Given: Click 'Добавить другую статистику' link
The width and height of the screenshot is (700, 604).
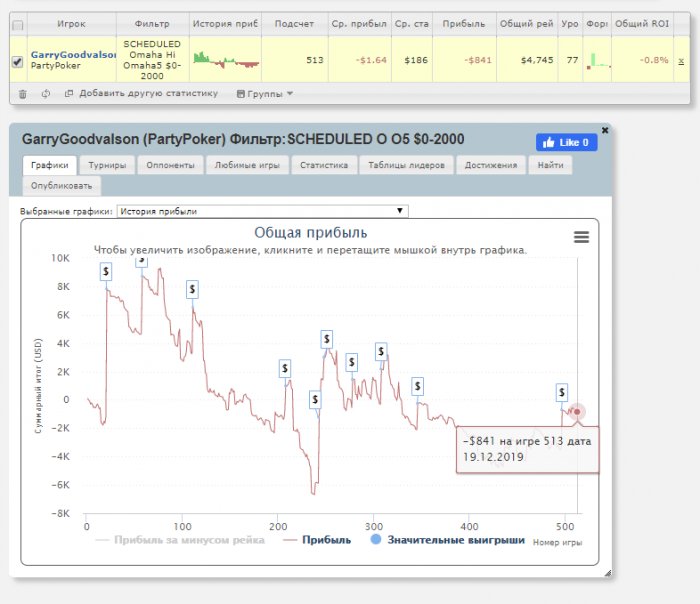Looking at the screenshot, I should (141, 93).
